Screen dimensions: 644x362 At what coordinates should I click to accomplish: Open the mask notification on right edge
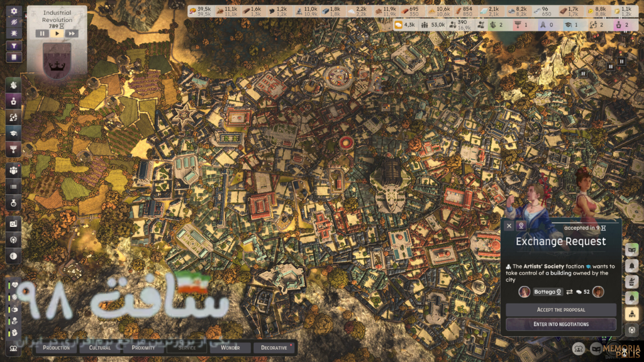point(631,250)
